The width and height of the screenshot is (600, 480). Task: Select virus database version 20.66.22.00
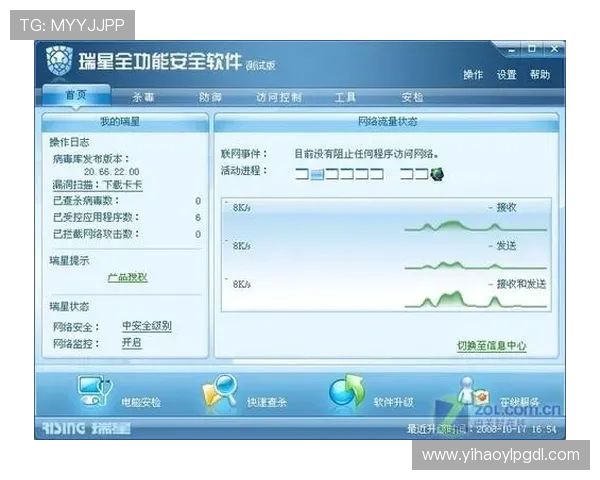click(112, 171)
